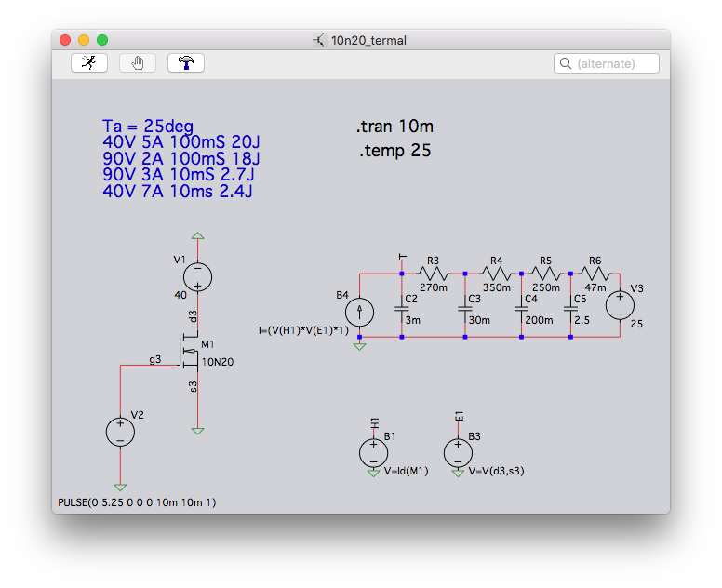This screenshot has height=588, width=722.
Task: Click the 270m value of R3
Action: (434, 287)
